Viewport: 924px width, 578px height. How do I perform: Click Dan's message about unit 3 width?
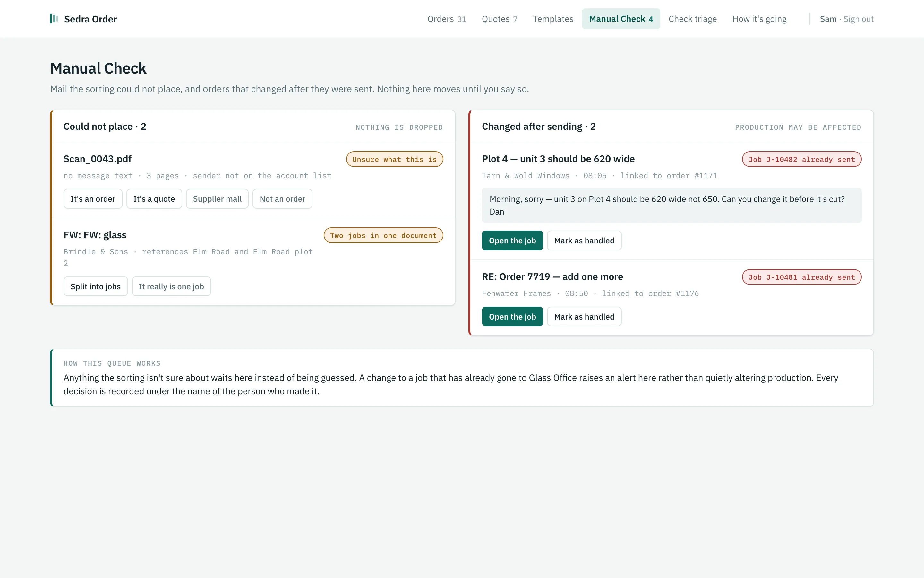pos(671,205)
